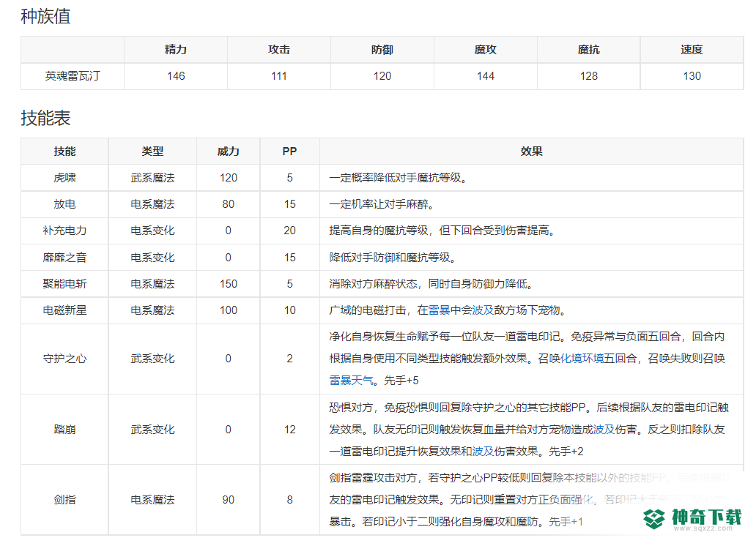Click 武系魔法 type in 虎啸 row
Image resolution: width=756 pixels, height=546 pixels.
[x=152, y=178]
